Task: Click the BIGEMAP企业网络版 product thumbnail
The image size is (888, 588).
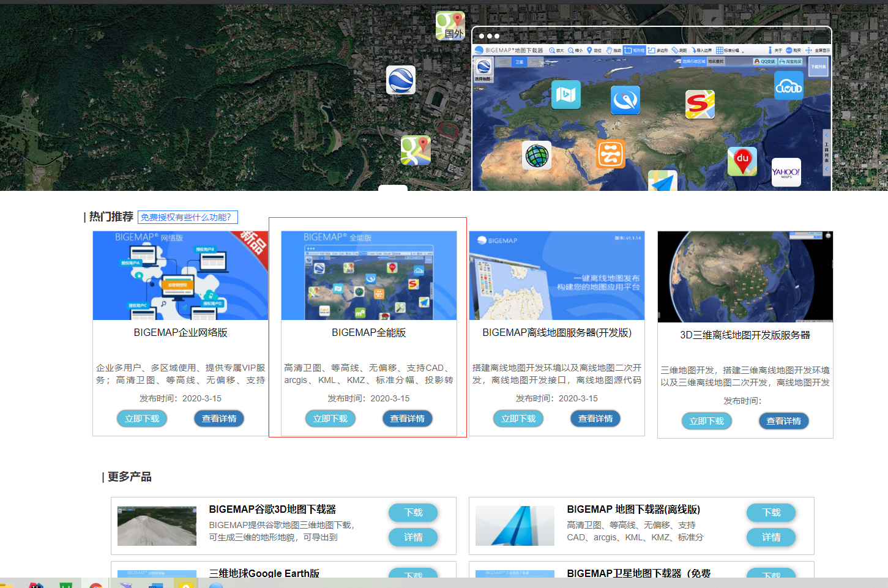Action: (181, 275)
